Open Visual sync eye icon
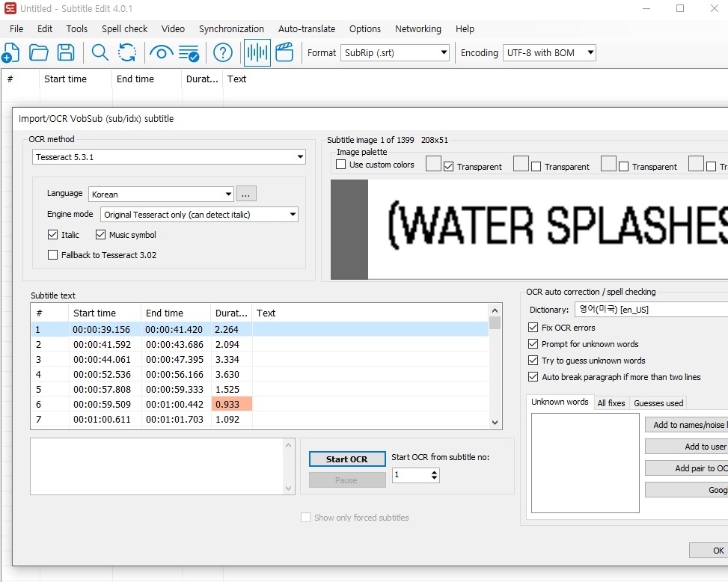 click(160, 53)
